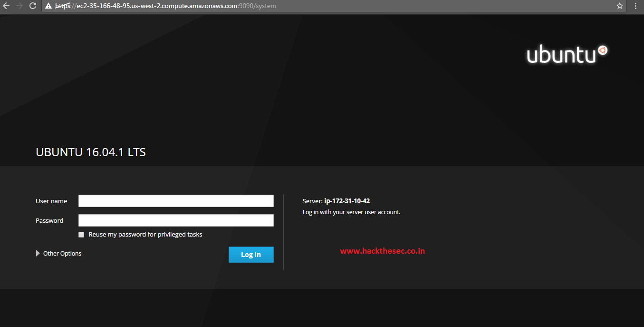Click the insecure connection warning triangle

point(48,6)
